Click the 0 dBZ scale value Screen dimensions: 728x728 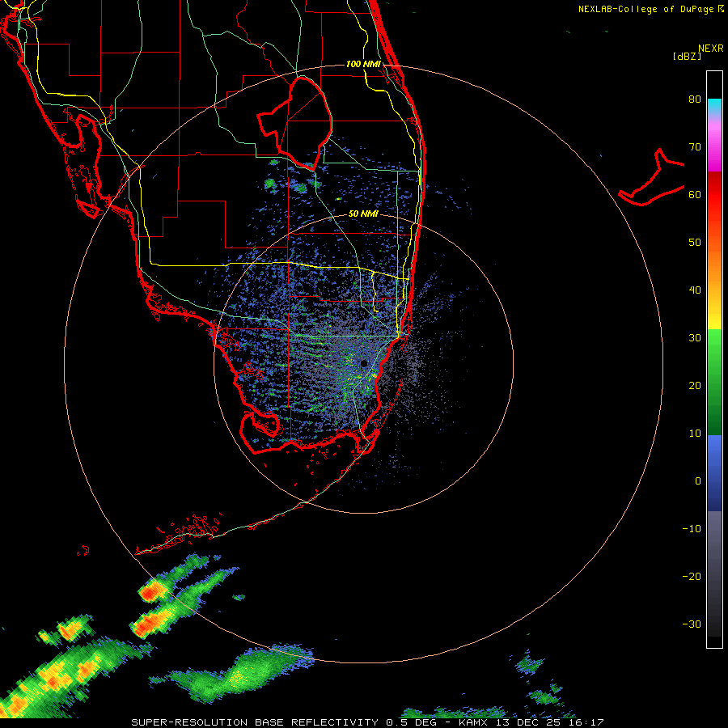coord(698,481)
